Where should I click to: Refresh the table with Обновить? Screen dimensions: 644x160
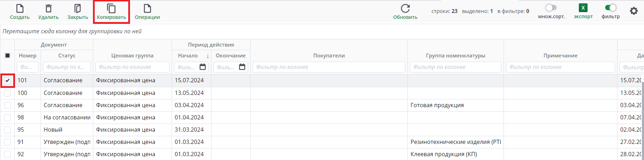[405, 8]
